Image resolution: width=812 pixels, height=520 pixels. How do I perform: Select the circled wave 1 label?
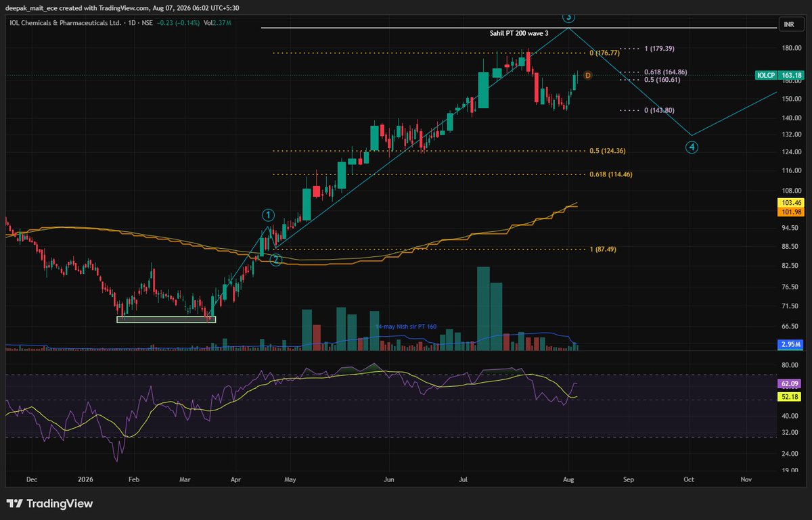tap(269, 216)
